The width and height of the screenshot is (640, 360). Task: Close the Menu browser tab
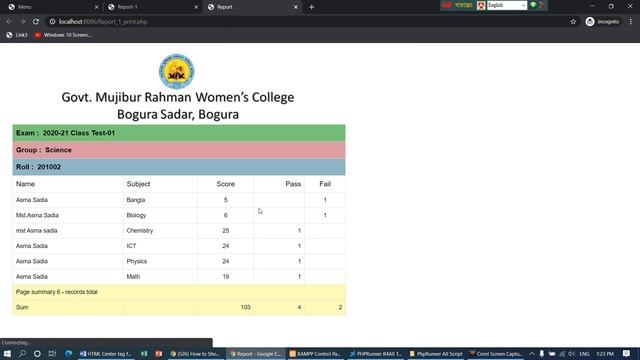click(96, 7)
